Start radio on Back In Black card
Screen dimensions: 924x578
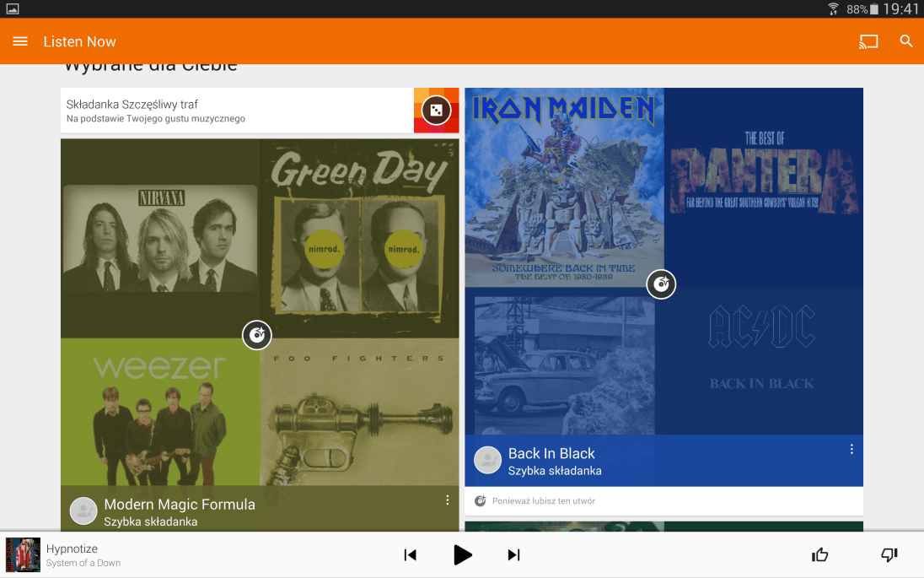(x=661, y=284)
